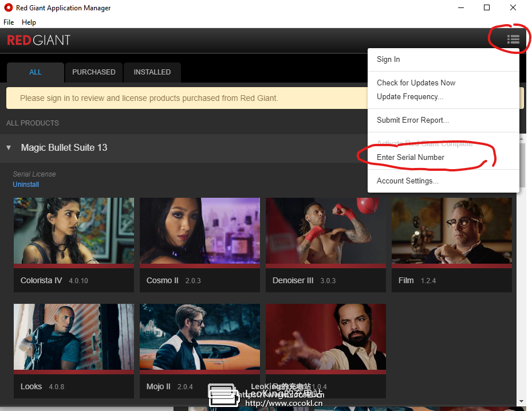This screenshot has width=532, height=411.
Task: Click the Uninstall link under Serial License
Action: (x=26, y=185)
